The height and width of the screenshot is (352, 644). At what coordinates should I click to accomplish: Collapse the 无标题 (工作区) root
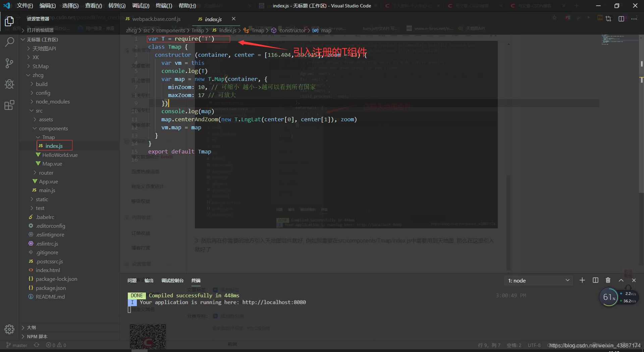click(42, 39)
